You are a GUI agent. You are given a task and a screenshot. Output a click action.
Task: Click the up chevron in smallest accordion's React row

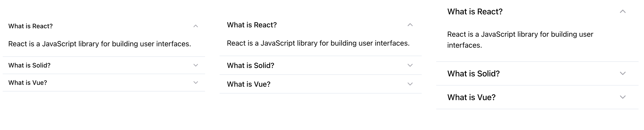pyautogui.click(x=196, y=26)
